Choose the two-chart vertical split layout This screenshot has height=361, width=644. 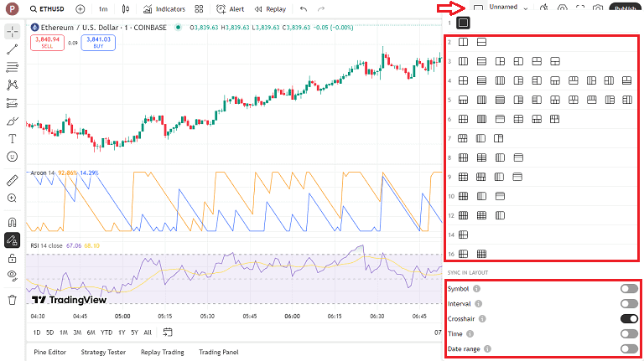click(x=463, y=42)
